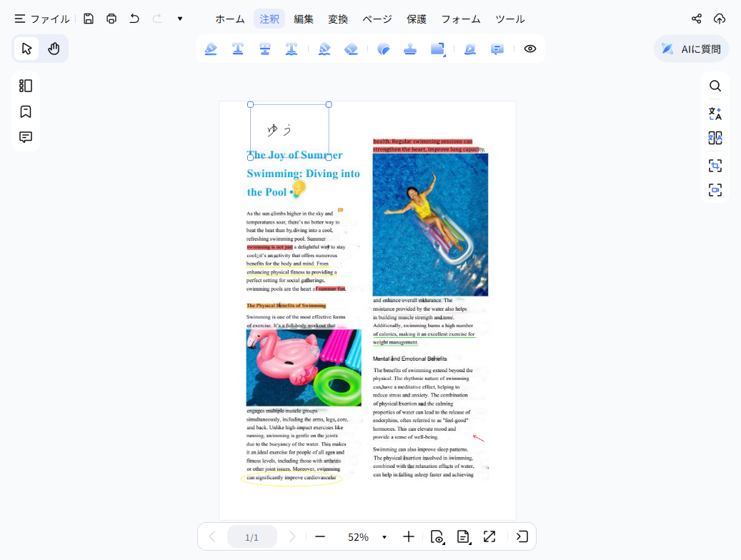Image resolution: width=741 pixels, height=560 pixels.
Task: Zoom out with the minus button
Action: [320, 537]
